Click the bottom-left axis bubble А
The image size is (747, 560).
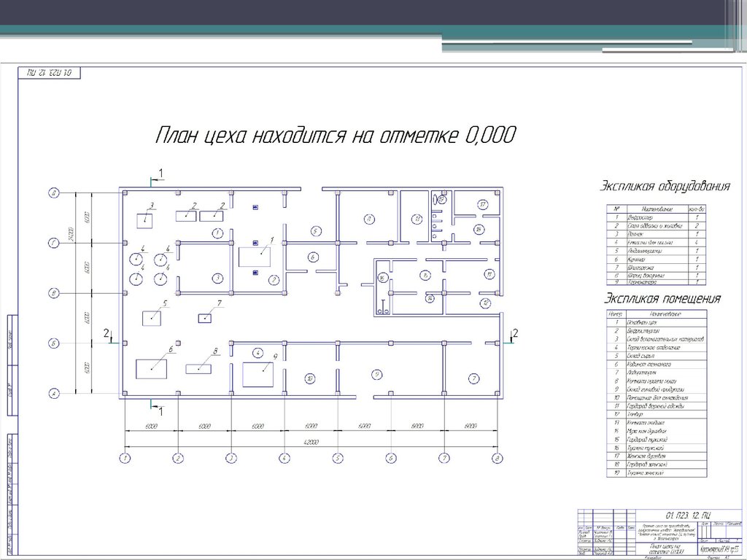point(53,394)
